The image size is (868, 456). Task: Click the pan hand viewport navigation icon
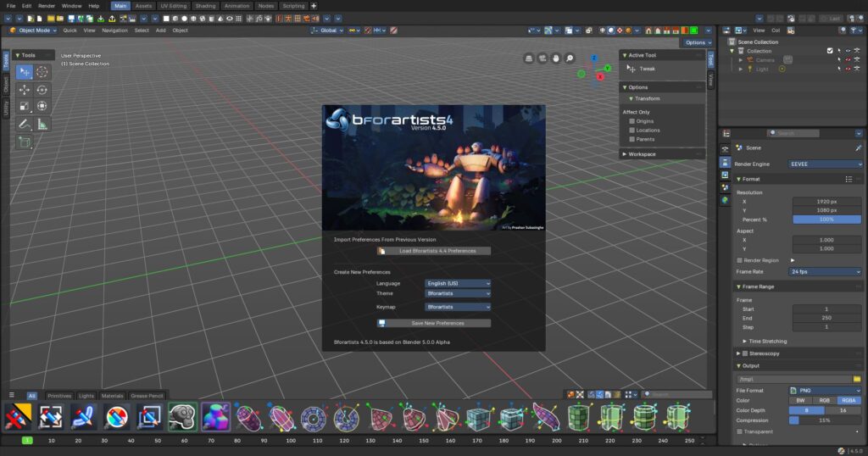556,58
